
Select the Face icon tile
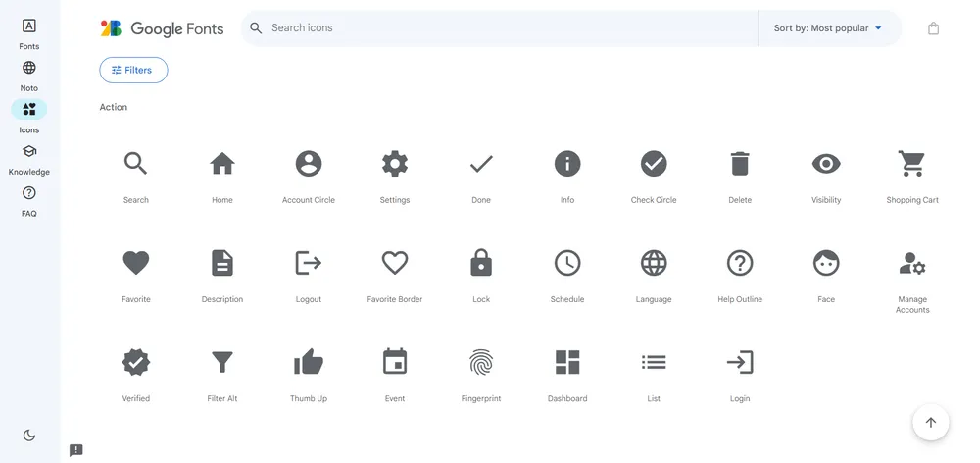tap(826, 263)
